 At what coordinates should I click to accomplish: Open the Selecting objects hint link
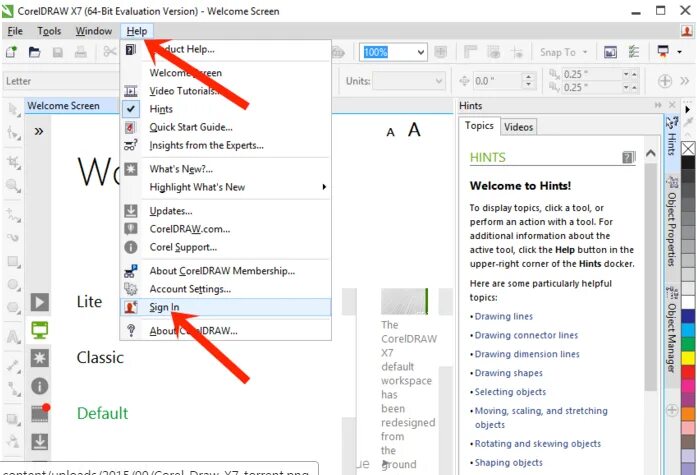(510, 392)
